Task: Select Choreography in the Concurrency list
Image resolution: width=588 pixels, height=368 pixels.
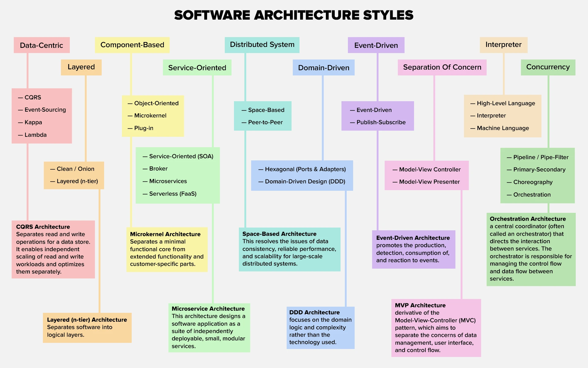Action: pyautogui.click(x=533, y=182)
